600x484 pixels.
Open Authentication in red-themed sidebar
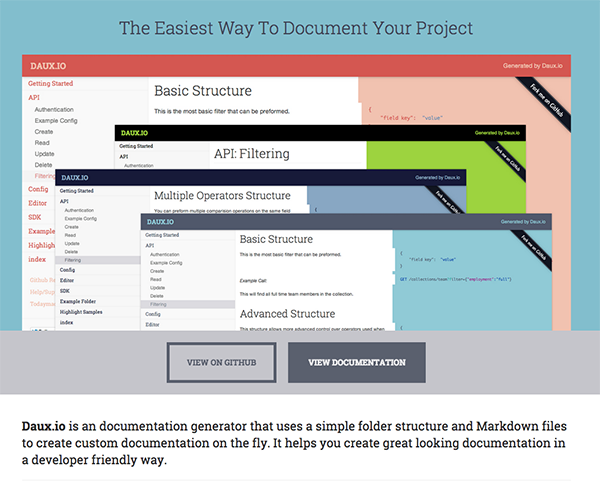click(x=54, y=109)
